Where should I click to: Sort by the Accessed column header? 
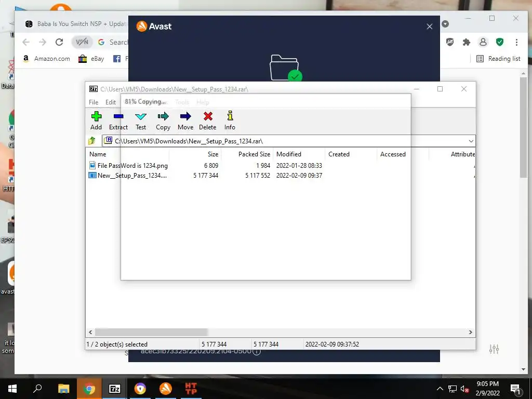[393, 154]
